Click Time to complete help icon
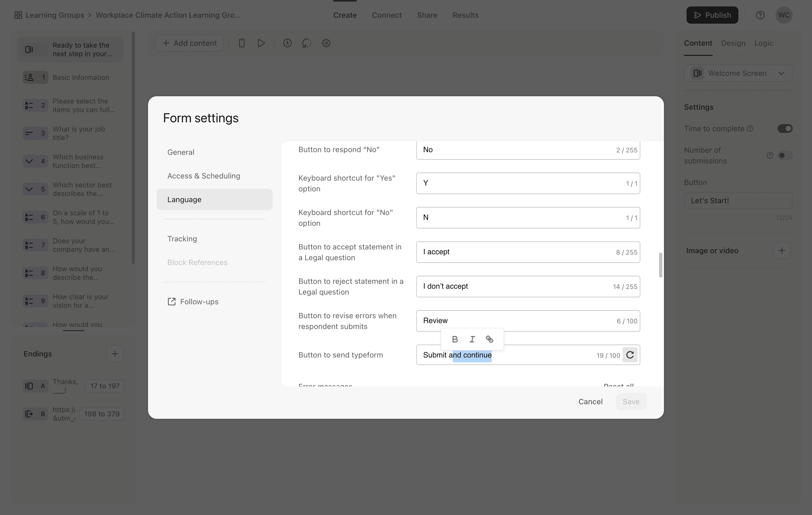Screen dimensions: 812x515 tap(750, 128)
